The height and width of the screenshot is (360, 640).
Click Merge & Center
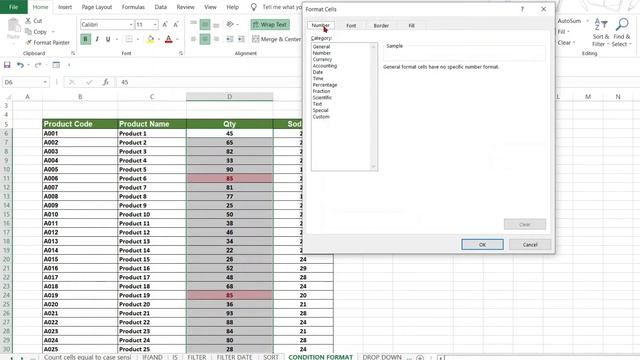click(277, 39)
